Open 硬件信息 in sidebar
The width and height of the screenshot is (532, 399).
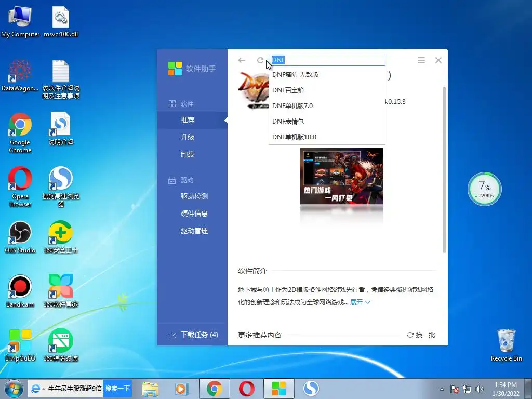point(192,214)
